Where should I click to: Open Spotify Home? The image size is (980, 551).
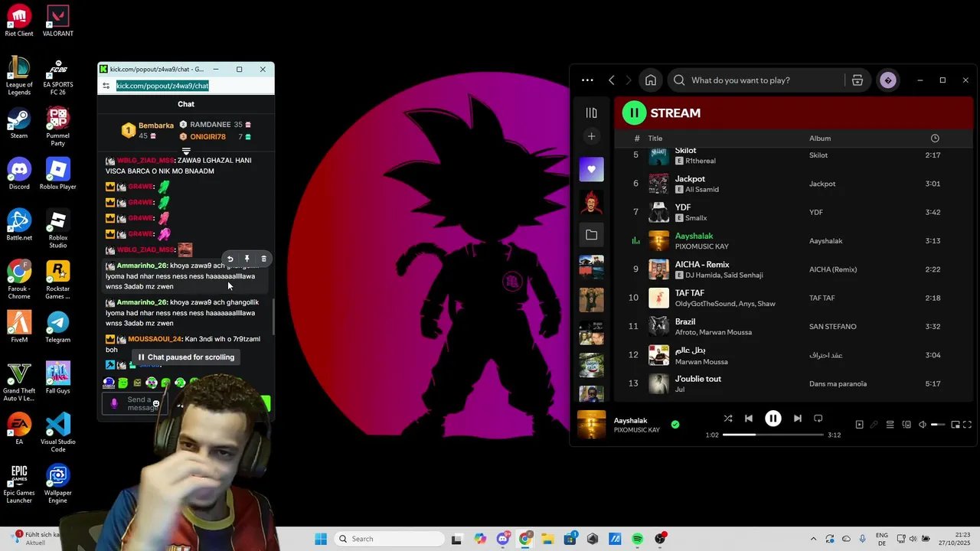650,80
